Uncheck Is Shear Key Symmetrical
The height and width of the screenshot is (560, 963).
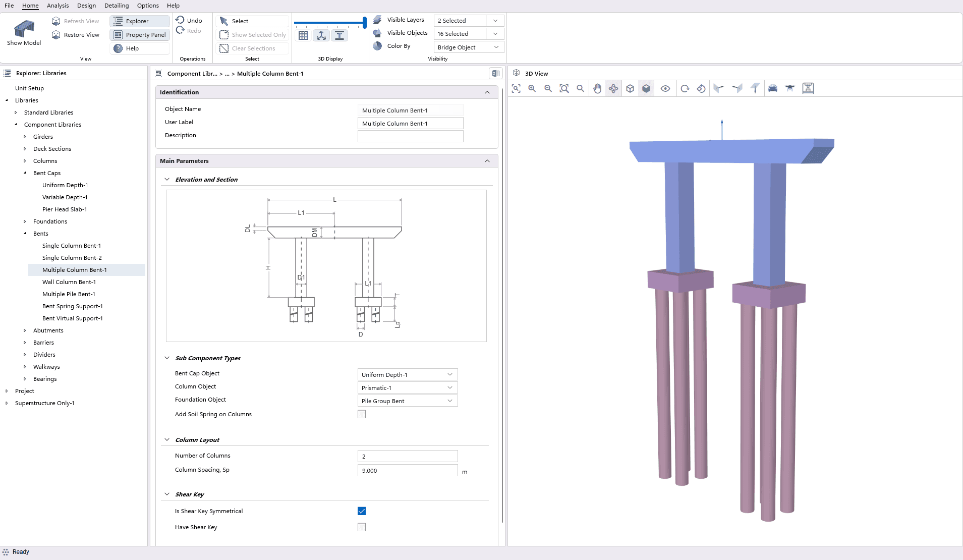pos(362,511)
